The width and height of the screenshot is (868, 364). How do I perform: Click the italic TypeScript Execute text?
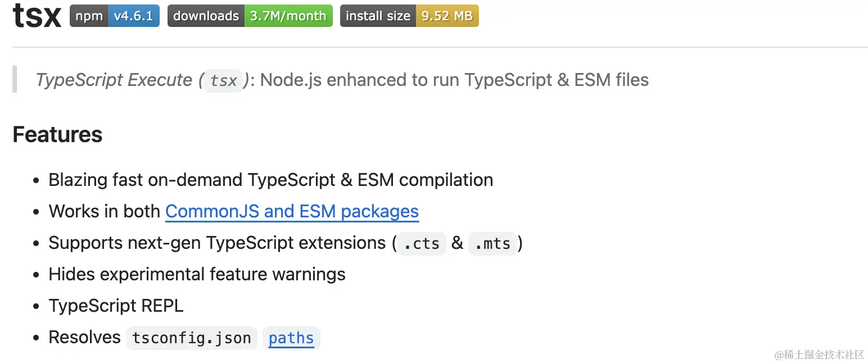point(114,80)
